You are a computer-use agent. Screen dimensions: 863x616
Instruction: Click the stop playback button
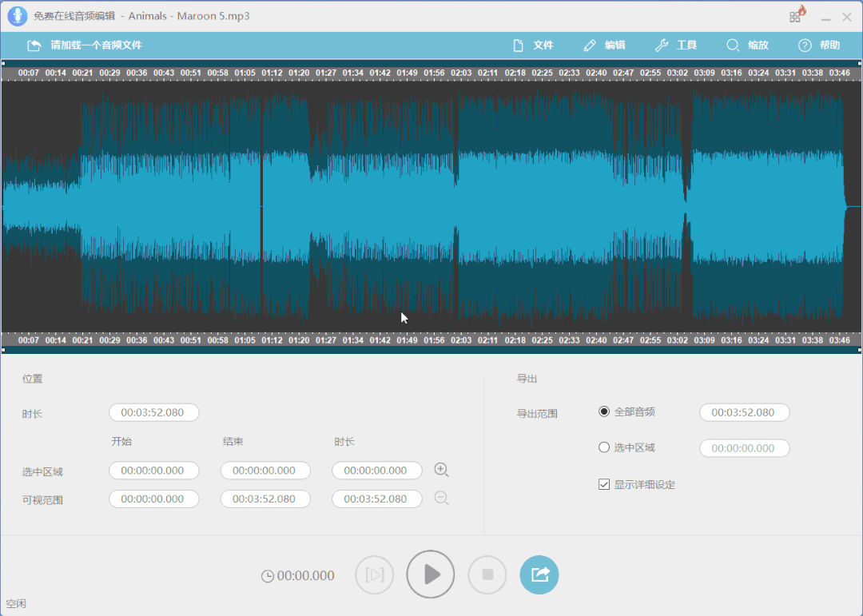pyautogui.click(x=487, y=574)
